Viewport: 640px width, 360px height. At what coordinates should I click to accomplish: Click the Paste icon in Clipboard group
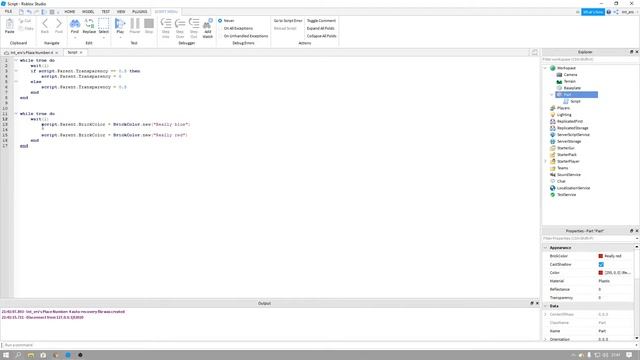[9, 24]
